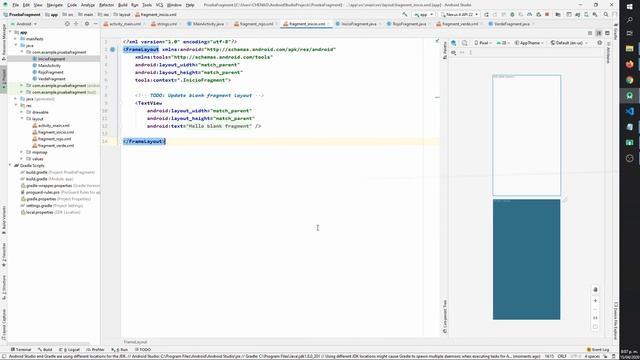Open Default (en-us) locale dropdown

569,42
